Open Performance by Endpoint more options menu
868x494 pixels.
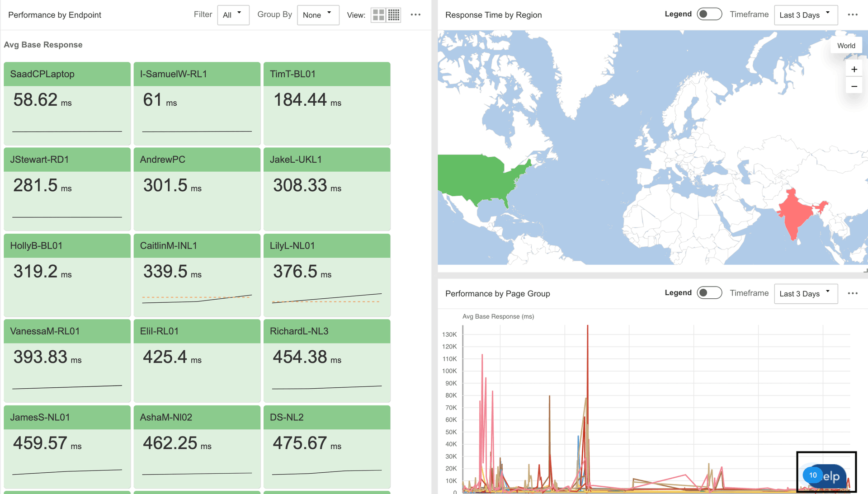415,15
